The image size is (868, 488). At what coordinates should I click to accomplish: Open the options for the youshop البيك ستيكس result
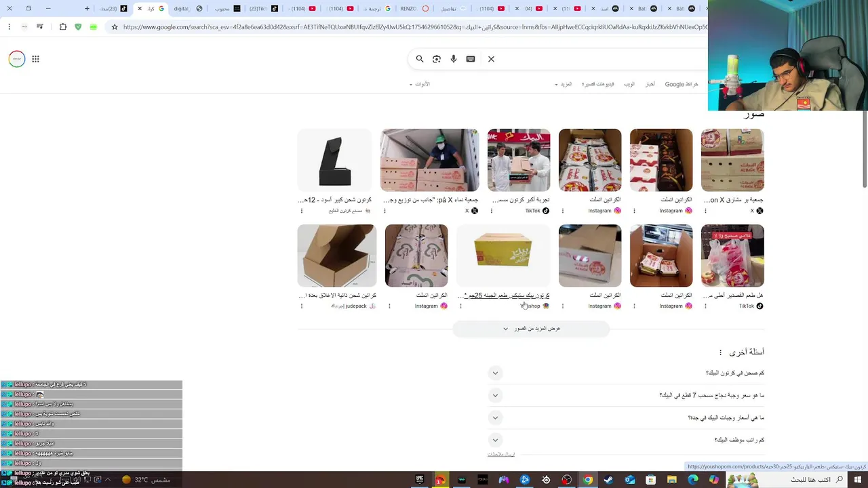point(460,306)
